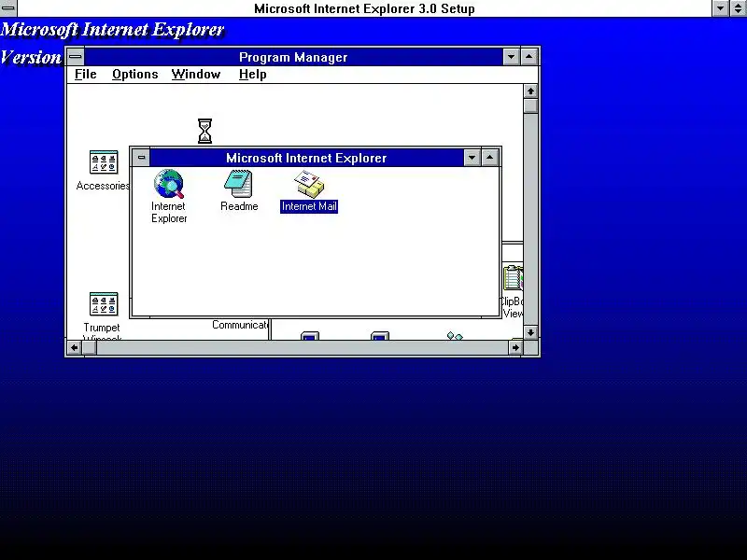Image resolution: width=747 pixels, height=560 pixels.
Task: Open the Accessories program group icon
Action: coord(104,161)
